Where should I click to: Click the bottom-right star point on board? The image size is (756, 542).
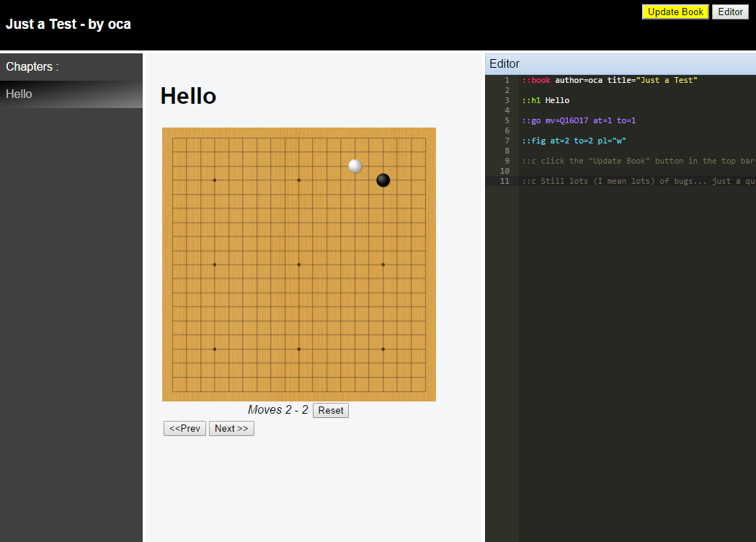tap(383, 349)
